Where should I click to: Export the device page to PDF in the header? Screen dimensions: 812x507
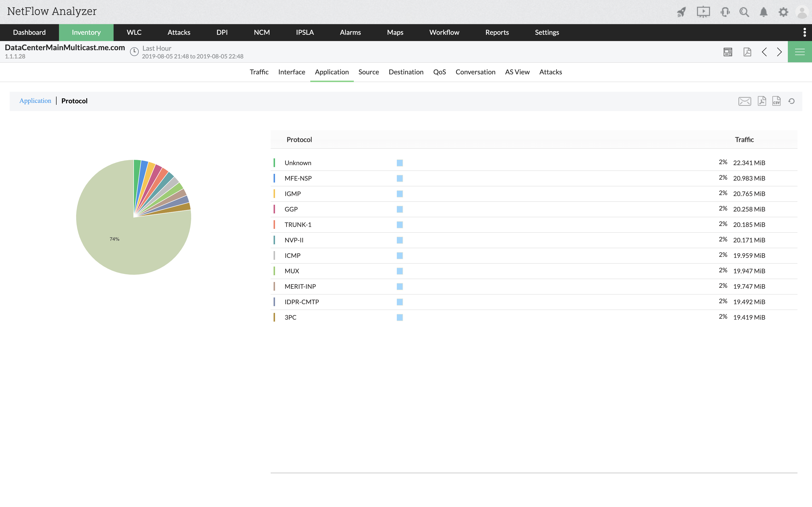[747, 52]
